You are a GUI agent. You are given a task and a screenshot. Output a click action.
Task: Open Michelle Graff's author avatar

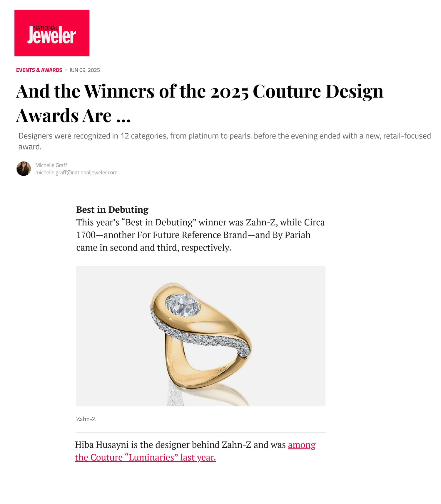(24, 169)
